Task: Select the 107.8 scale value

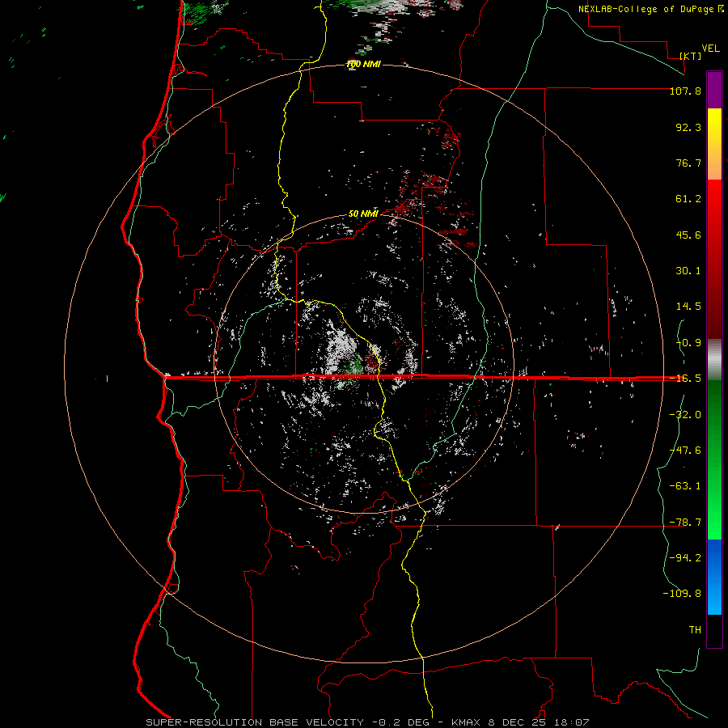Action: (685, 91)
